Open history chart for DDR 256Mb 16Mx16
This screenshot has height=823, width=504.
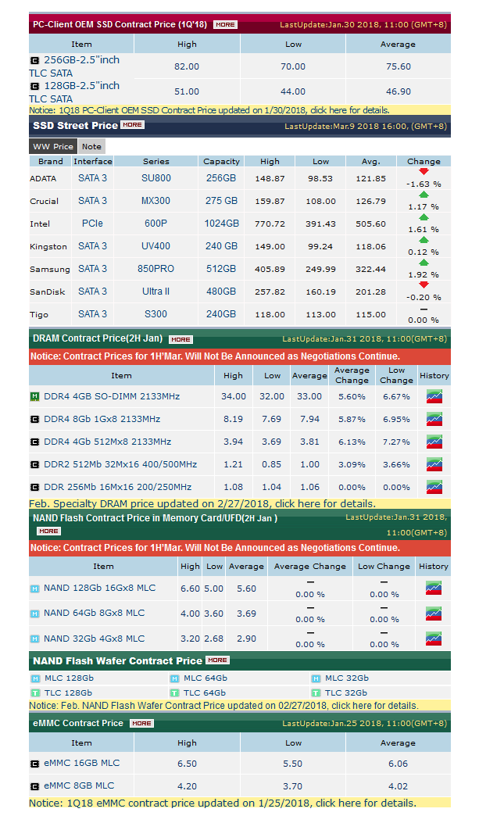(434, 487)
